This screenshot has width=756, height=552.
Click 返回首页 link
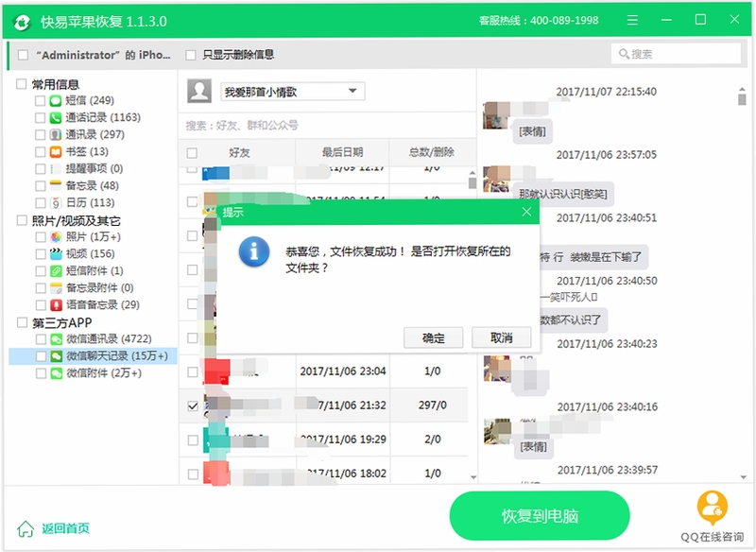click(65, 528)
